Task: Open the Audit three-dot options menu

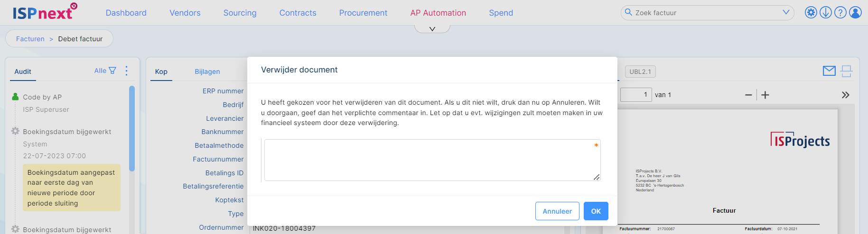Action: (126, 71)
